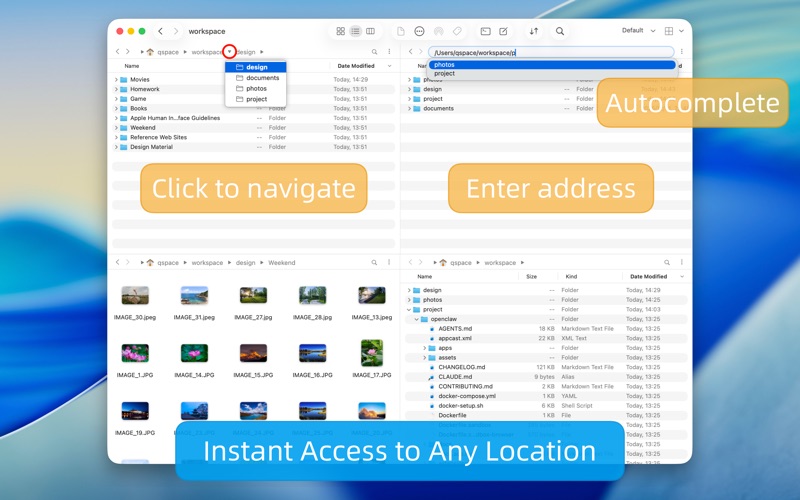
Task: Click the main toolbar search magnifier
Action: tap(560, 31)
